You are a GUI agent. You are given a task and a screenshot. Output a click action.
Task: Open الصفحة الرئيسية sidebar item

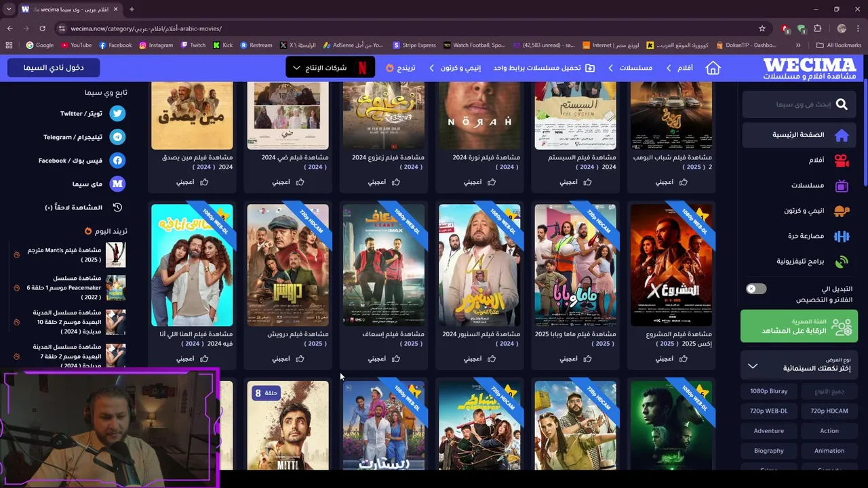799,135
